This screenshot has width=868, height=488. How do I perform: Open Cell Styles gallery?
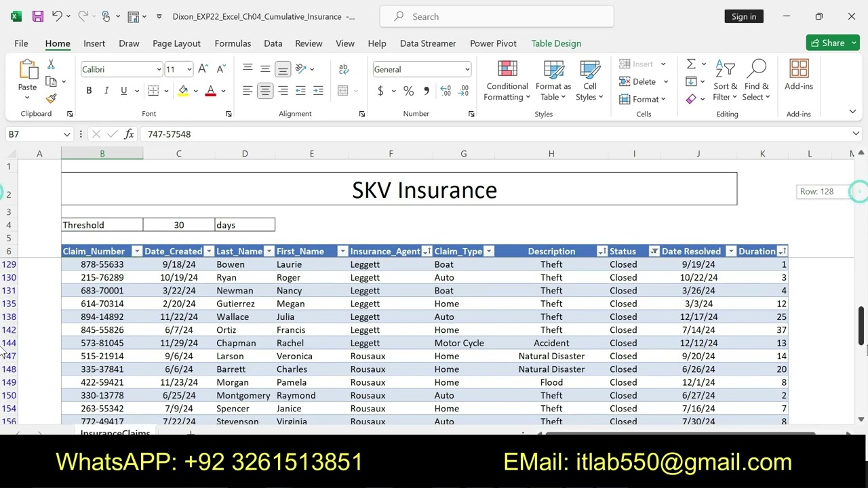[590, 81]
